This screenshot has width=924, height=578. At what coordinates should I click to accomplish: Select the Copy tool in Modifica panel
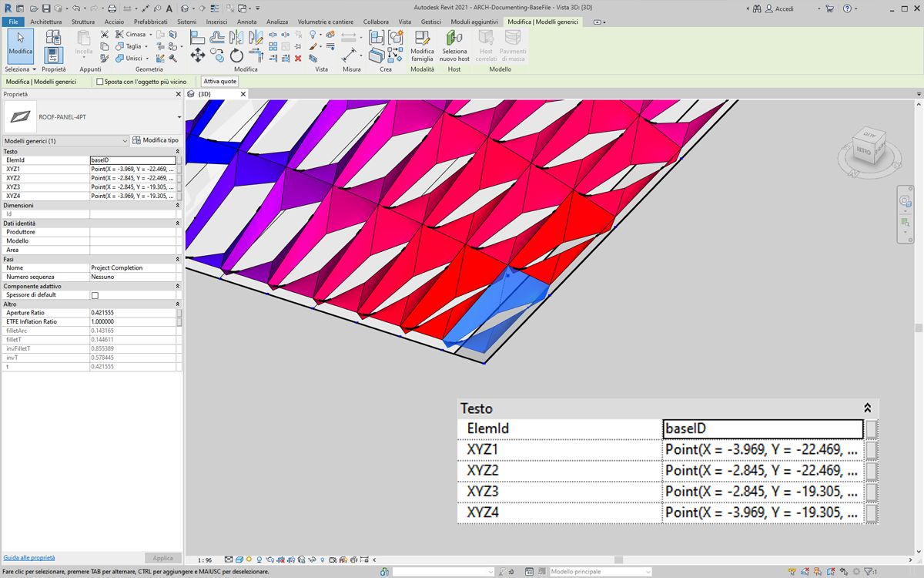(217, 55)
